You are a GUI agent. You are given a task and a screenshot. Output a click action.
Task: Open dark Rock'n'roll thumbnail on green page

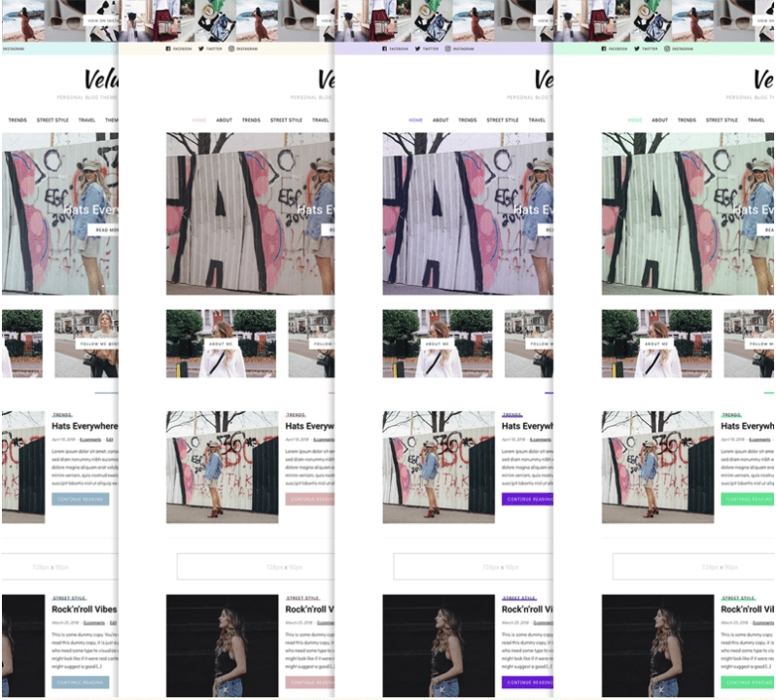coord(657,646)
